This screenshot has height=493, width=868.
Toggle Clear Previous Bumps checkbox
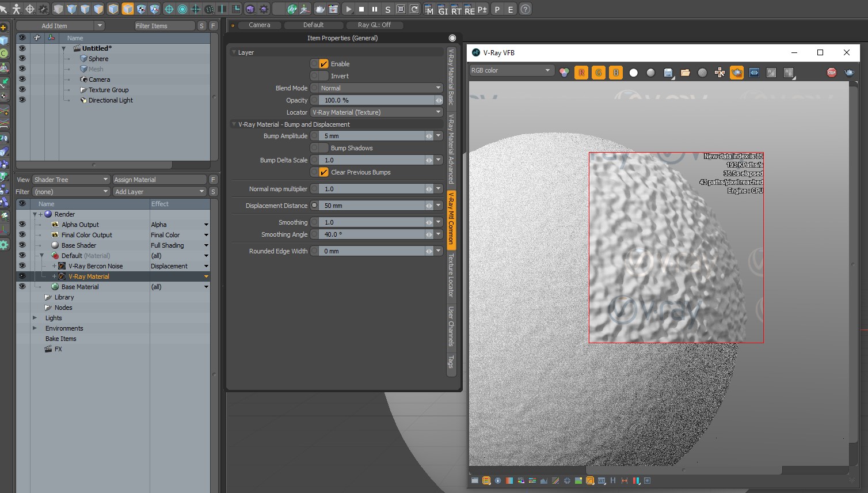click(x=323, y=172)
